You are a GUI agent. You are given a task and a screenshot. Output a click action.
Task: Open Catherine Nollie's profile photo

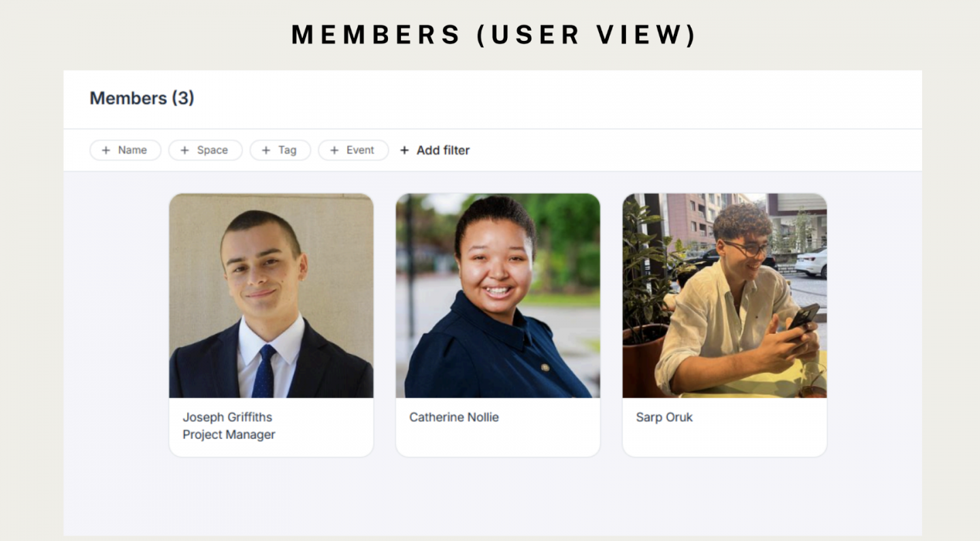point(497,295)
